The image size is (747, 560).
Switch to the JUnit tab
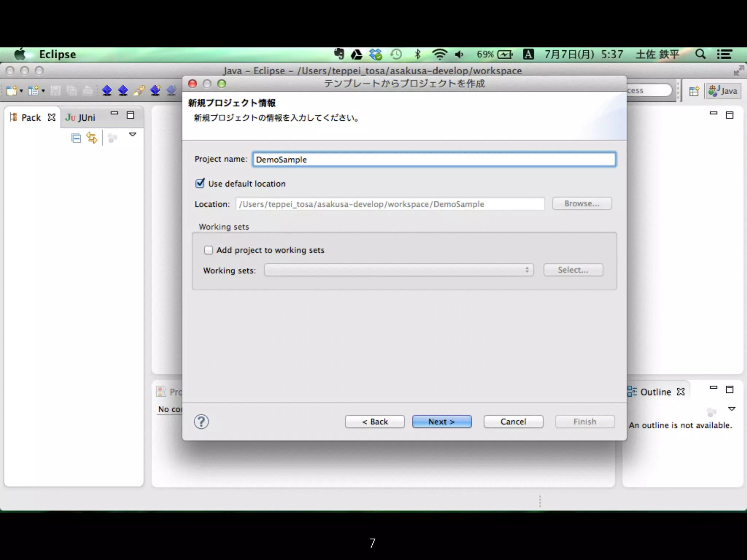coord(81,117)
